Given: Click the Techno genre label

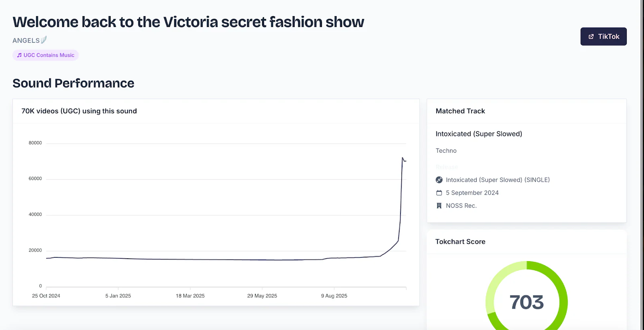Looking at the screenshot, I should point(446,151).
